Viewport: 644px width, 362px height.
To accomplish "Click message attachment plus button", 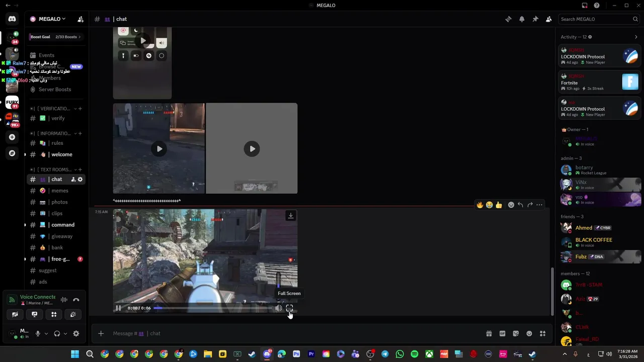I will pyautogui.click(x=101, y=333).
